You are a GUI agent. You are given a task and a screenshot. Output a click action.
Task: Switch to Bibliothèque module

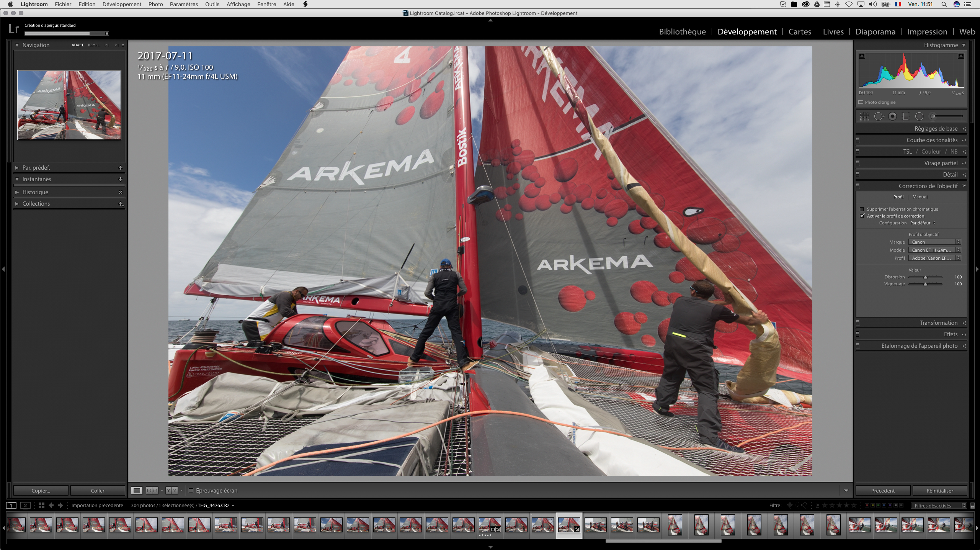point(682,32)
